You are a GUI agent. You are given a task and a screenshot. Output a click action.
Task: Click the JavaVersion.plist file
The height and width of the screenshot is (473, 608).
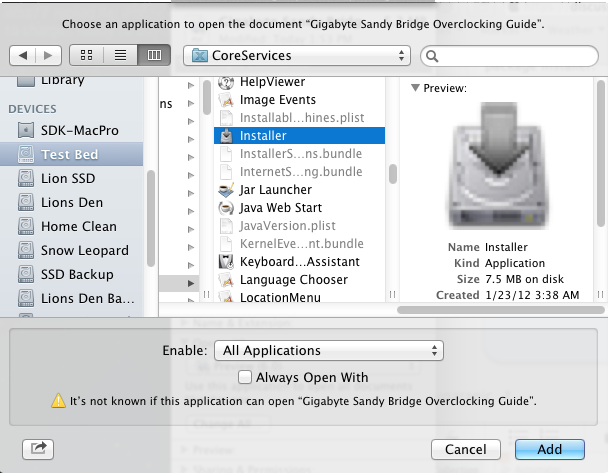pyautogui.click(x=299, y=226)
